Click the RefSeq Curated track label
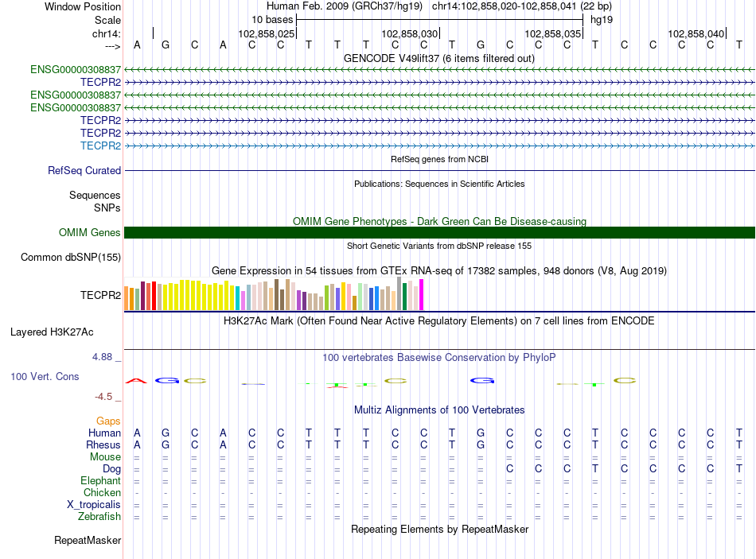This screenshot has width=756, height=559. click(x=84, y=171)
